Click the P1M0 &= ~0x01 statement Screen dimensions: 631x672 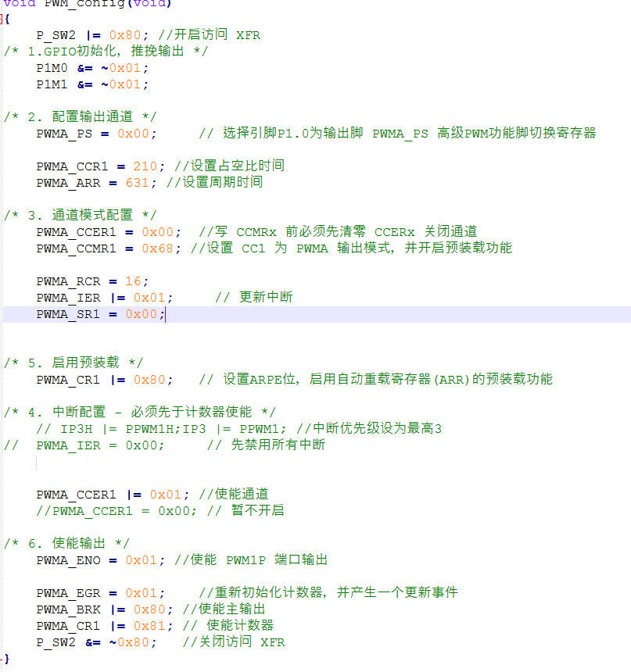91,68
